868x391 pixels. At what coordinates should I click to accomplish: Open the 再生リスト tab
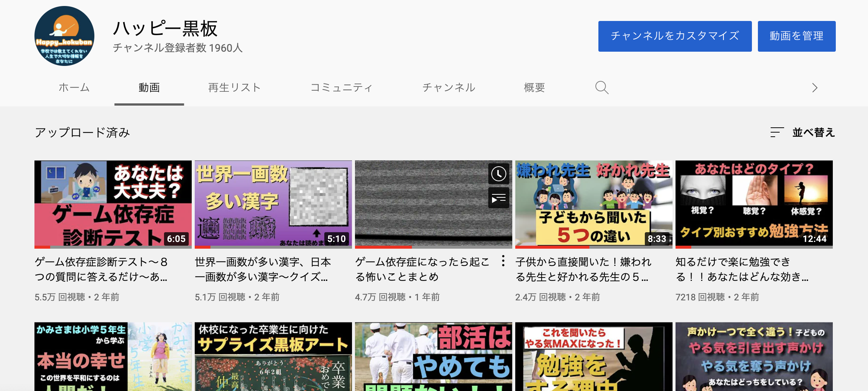[x=234, y=88]
